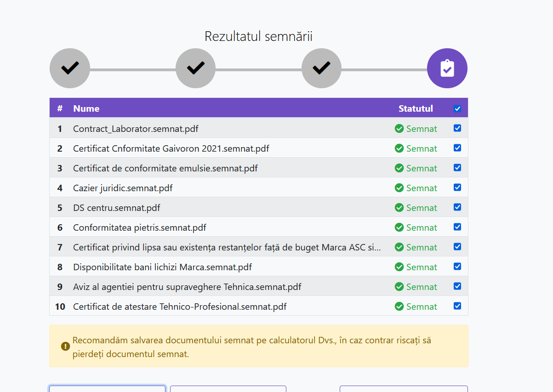Open Contract_Laborator.semnat.pdf file name
The image size is (553, 392).
click(x=136, y=129)
